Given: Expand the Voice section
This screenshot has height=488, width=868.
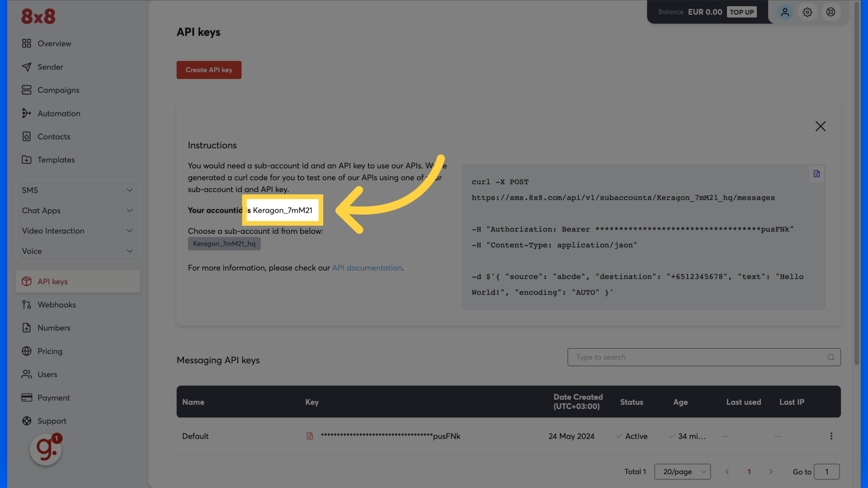Looking at the screenshot, I should point(78,251).
